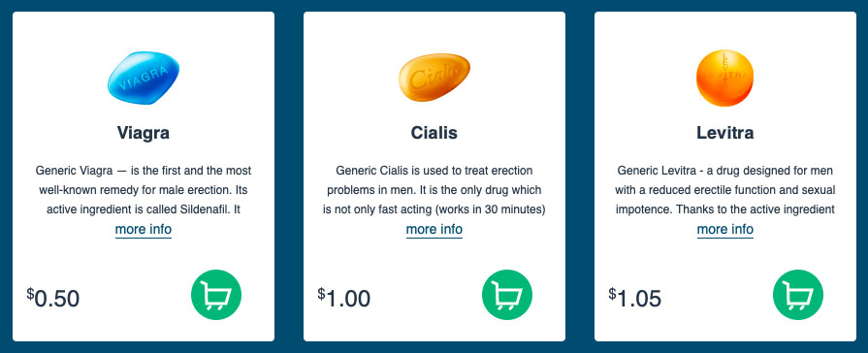Click the $0.50 Viagra price

click(x=53, y=299)
